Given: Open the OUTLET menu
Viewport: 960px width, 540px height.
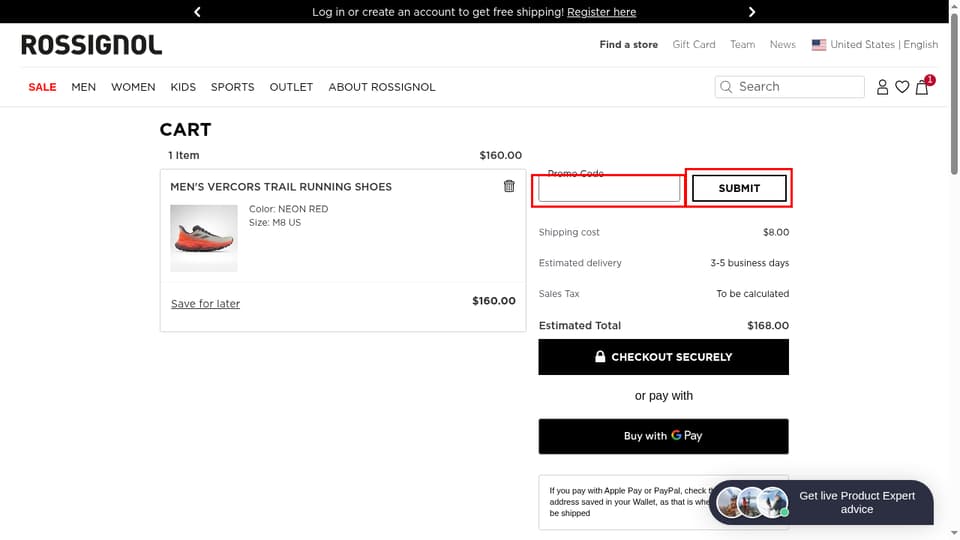Looking at the screenshot, I should (291, 87).
